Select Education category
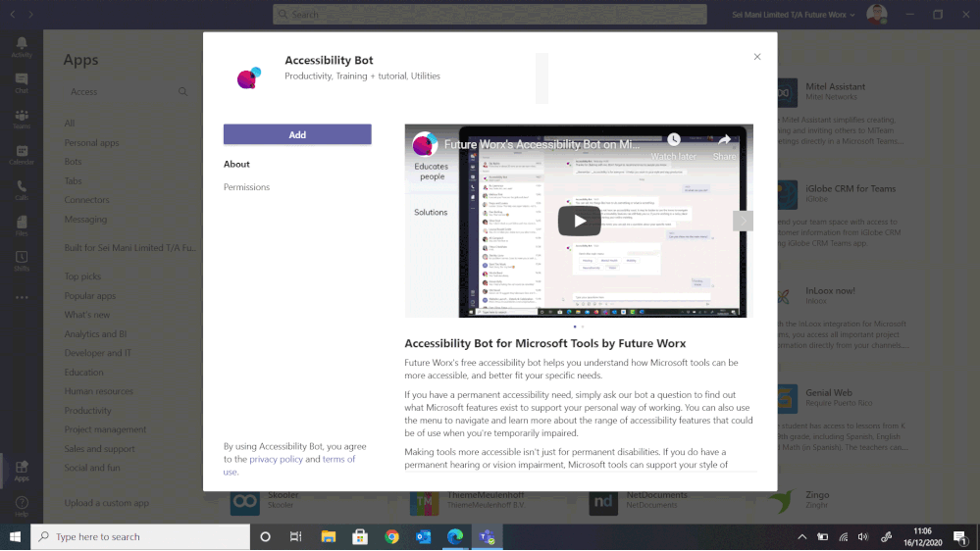The width and height of the screenshot is (980, 551). click(83, 373)
